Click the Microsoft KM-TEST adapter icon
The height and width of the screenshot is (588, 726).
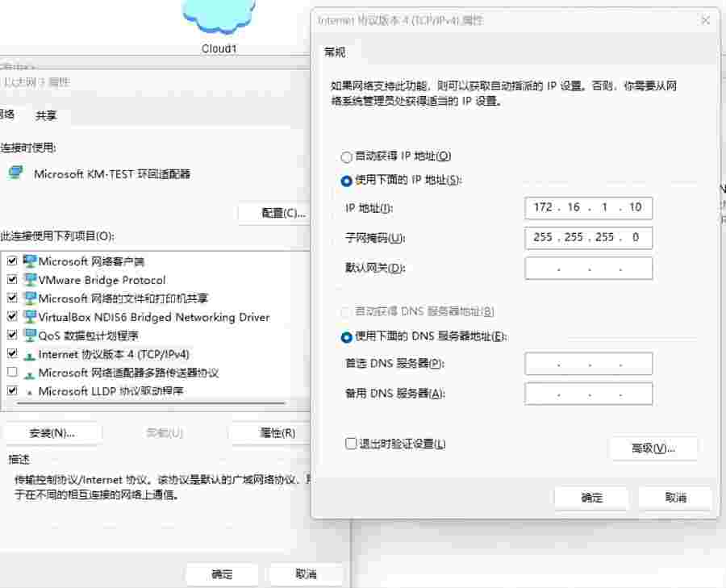[x=15, y=173]
